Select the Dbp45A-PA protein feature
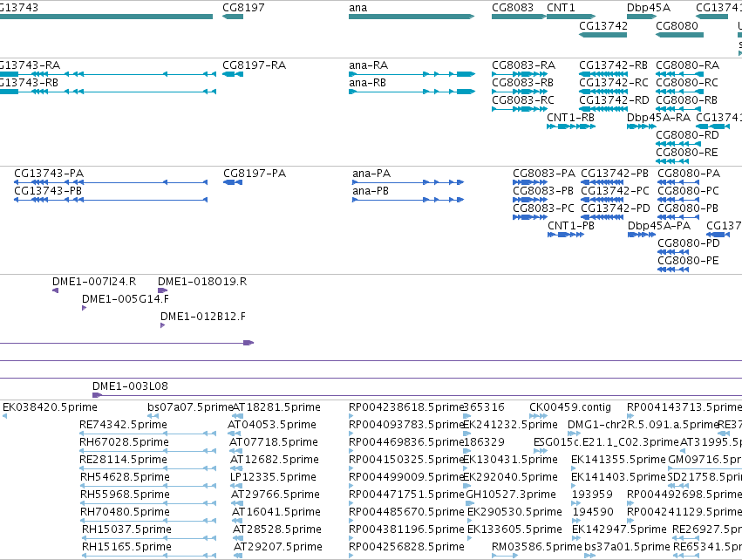742x560 pixels. point(641,235)
